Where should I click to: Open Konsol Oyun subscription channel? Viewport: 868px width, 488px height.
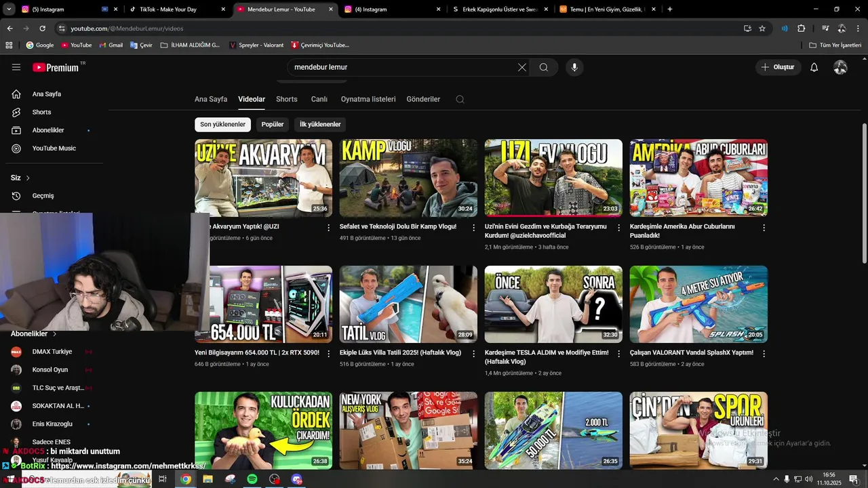pyautogui.click(x=52, y=370)
